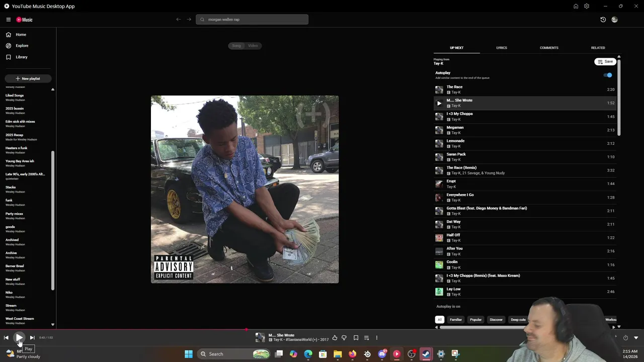The width and height of the screenshot is (644, 362).
Task: Open Microsoft Edge from the taskbar
Action: (x=308, y=354)
